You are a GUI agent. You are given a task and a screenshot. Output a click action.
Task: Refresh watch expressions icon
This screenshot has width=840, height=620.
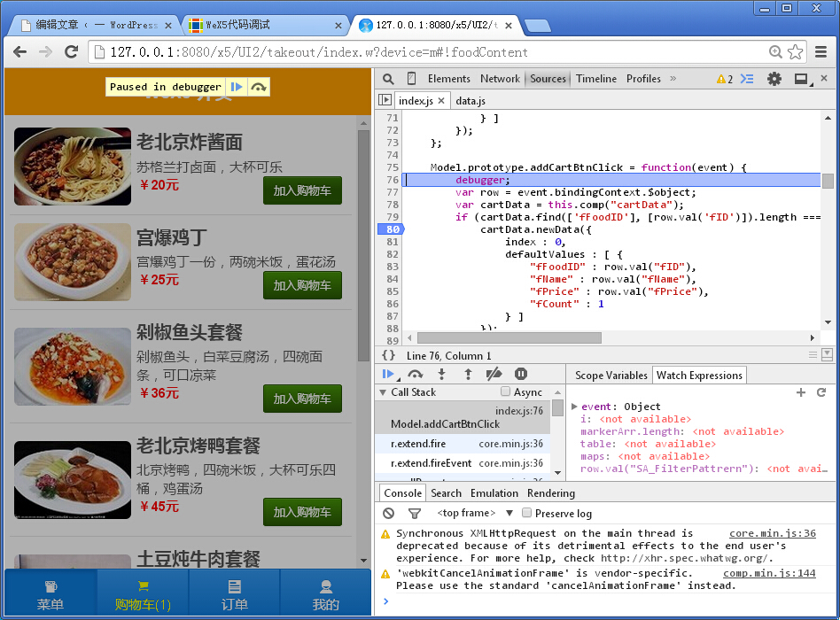pos(821,392)
